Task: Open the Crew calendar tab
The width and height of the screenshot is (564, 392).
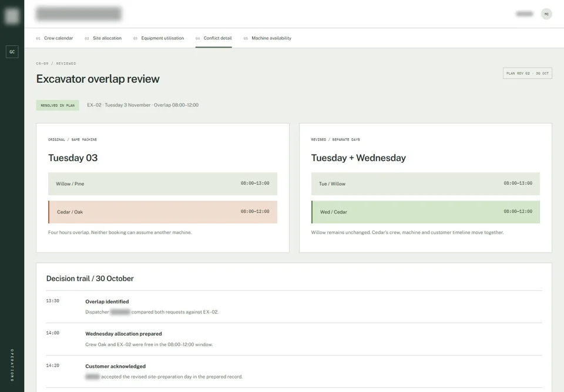Action: (54, 38)
